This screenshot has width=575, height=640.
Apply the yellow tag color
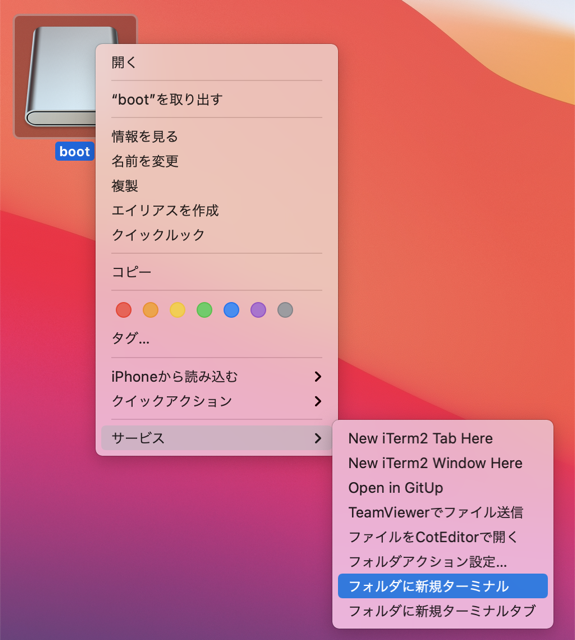tap(178, 310)
